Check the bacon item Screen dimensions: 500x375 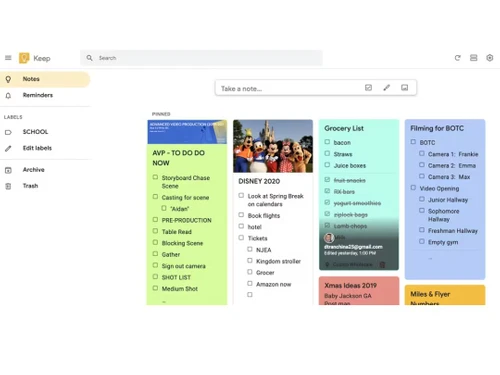tap(327, 142)
